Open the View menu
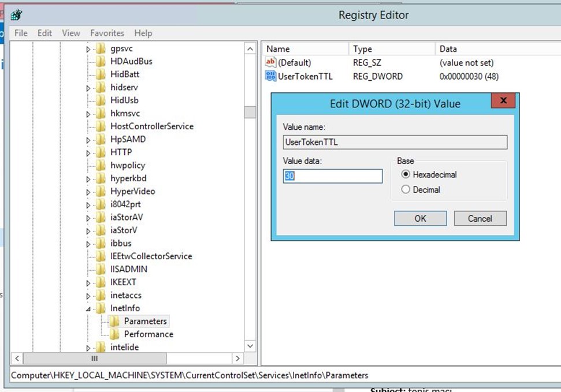The image size is (561, 392). pyautogui.click(x=71, y=33)
